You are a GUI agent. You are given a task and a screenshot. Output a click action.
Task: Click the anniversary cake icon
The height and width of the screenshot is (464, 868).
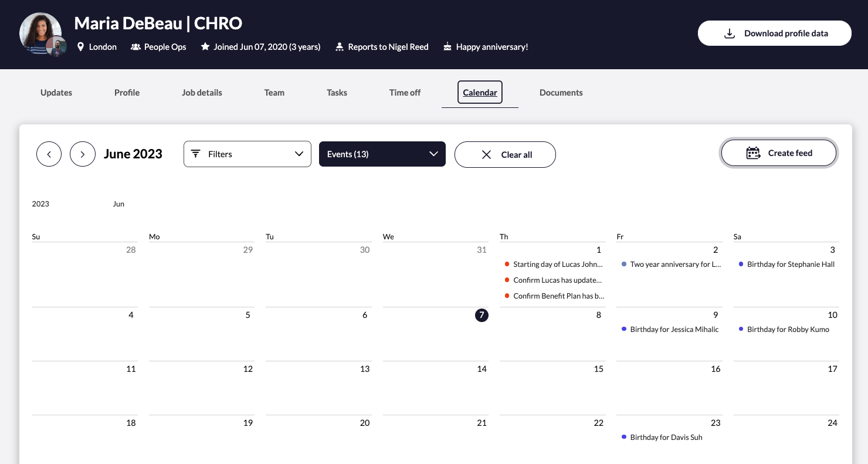pyautogui.click(x=447, y=47)
